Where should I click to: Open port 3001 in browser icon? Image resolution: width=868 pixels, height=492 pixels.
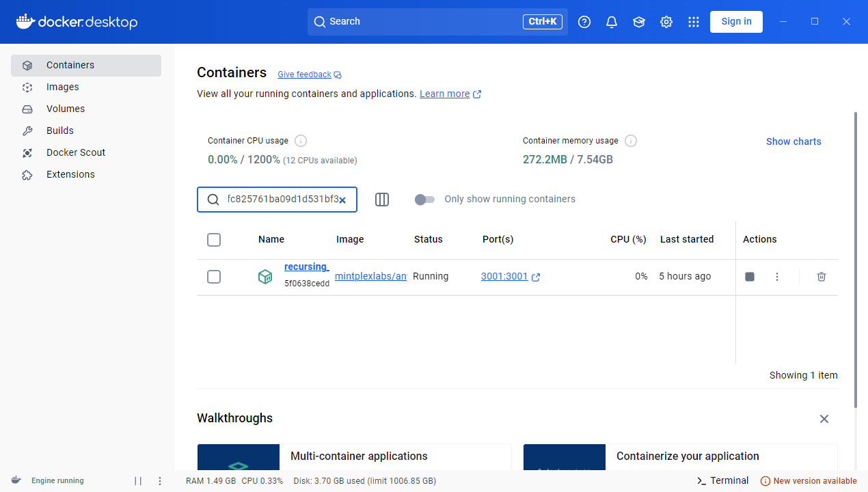click(x=536, y=277)
